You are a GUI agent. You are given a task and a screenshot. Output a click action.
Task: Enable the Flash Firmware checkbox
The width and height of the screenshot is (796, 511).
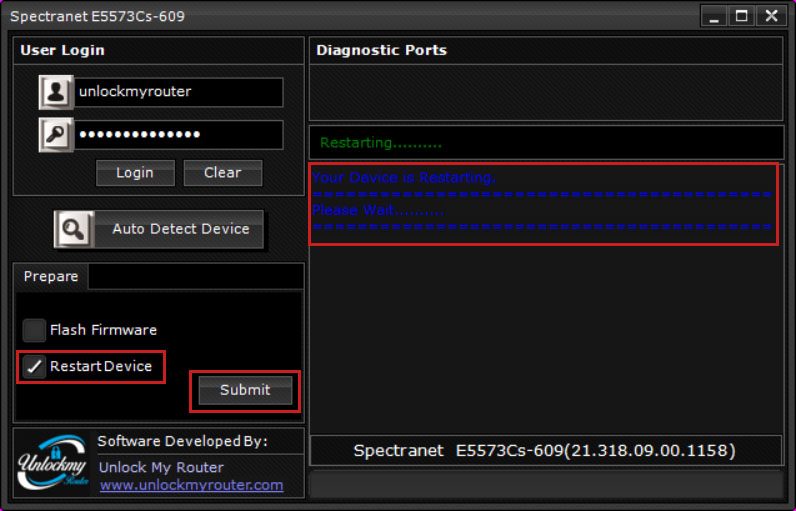pyautogui.click(x=34, y=330)
